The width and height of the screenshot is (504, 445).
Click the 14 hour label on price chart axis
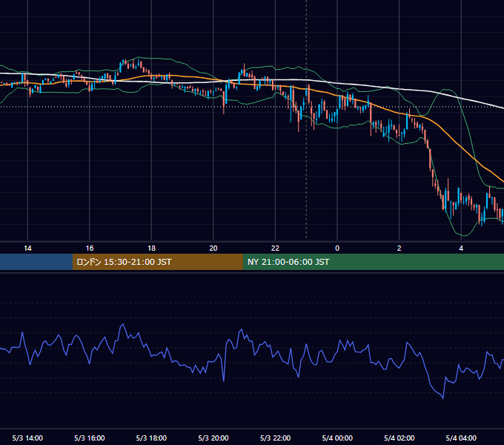[x=27, y=248]
